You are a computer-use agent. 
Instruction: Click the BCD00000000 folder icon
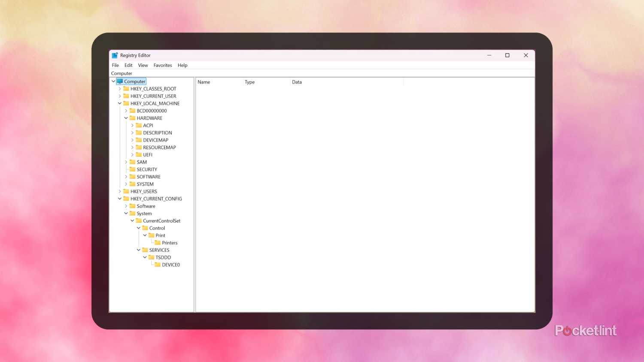[x=132, y=110]
